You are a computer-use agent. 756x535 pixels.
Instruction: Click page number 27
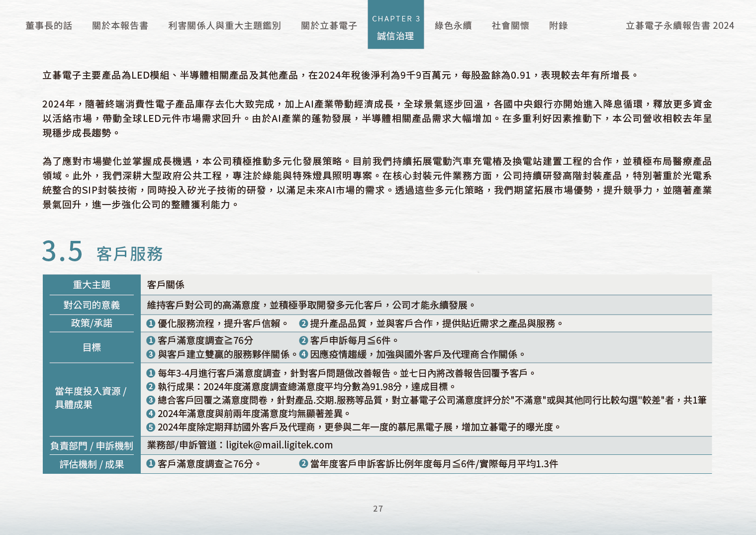(x=378, y=509)
